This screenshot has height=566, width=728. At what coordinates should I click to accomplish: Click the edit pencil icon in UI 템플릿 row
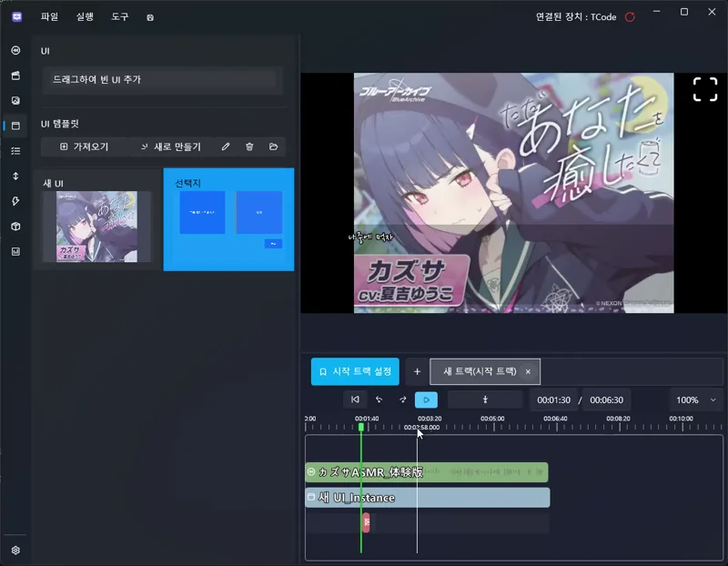click(225, 147)
